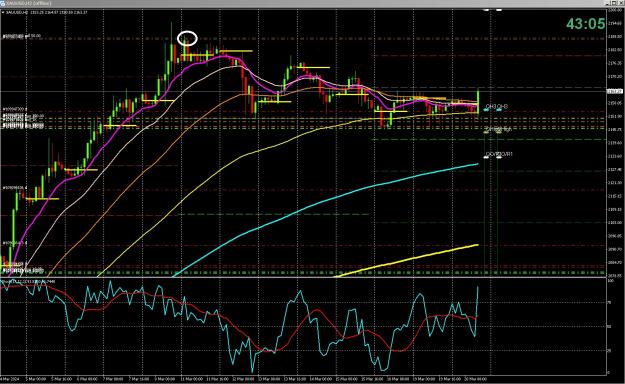625x384 pixels.
Task: Select the thick yellow moving average line at bottom
Action: click(x=407, y=260)
